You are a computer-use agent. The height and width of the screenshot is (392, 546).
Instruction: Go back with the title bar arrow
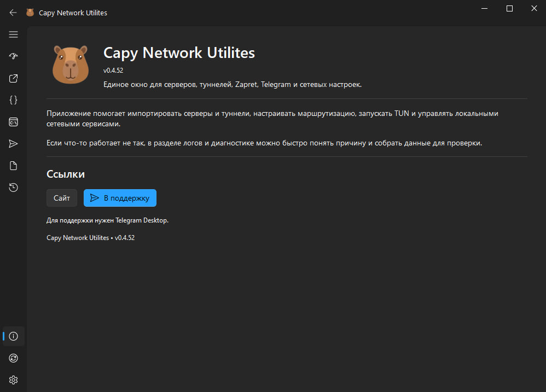click(13, 13)
